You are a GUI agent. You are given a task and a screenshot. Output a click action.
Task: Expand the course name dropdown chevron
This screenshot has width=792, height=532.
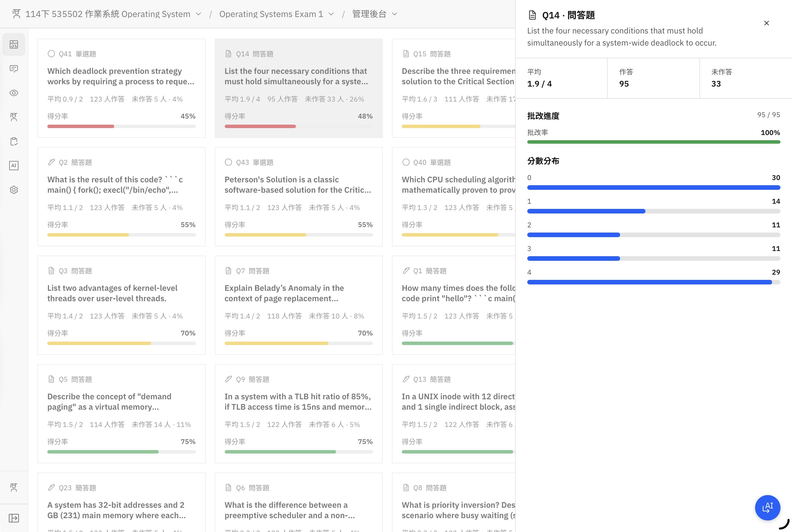point(199,14)
